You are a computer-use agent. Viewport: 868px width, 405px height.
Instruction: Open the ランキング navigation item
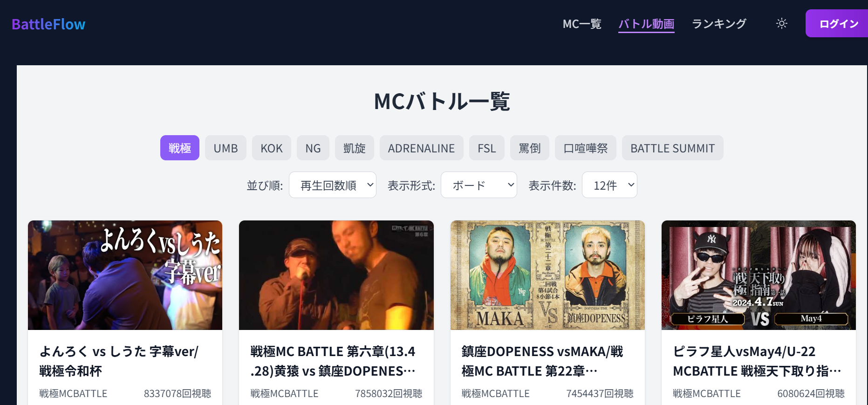(x=719, y=24)
